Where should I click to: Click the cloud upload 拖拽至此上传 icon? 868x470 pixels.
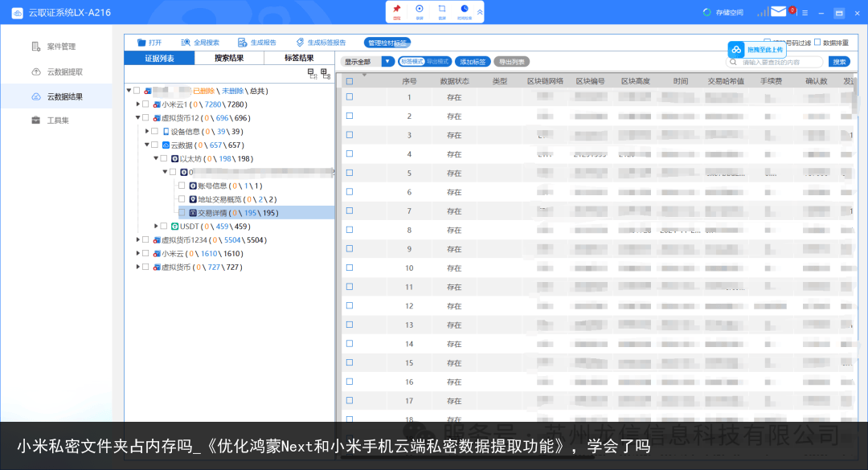tap(736, 50)
